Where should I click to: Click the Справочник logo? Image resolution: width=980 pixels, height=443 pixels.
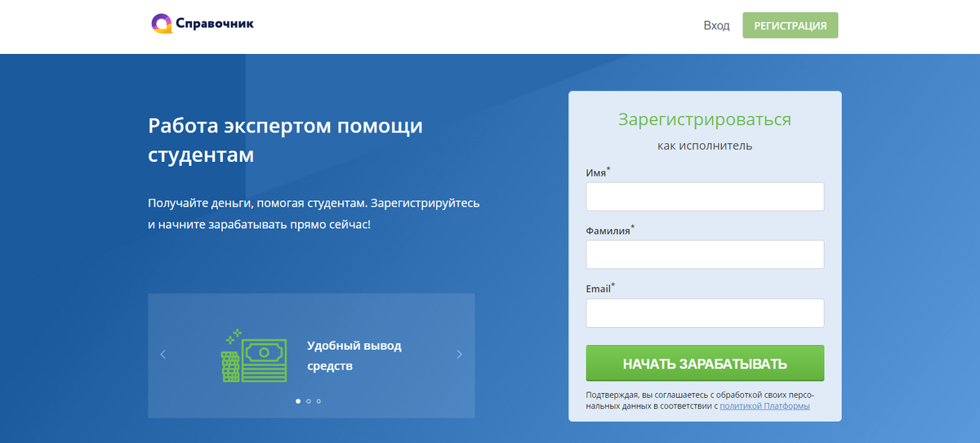pyautogui.click(x=203, y=25)
